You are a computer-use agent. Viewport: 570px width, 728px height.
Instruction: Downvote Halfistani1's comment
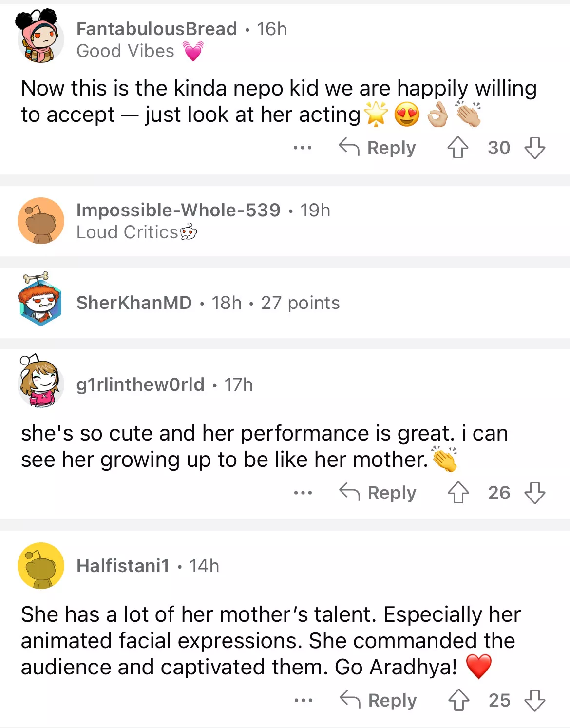pyautogui.click(x=534, y=700)
